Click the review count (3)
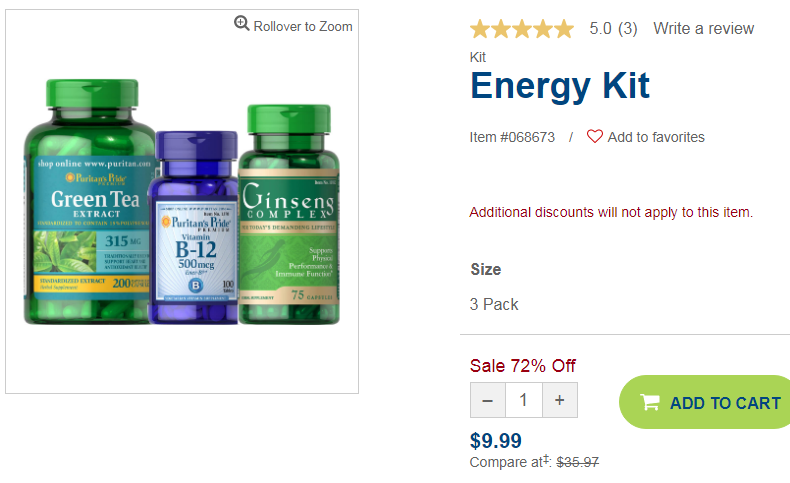Screen dimensions: 790x483 click(x=627, y=28)
